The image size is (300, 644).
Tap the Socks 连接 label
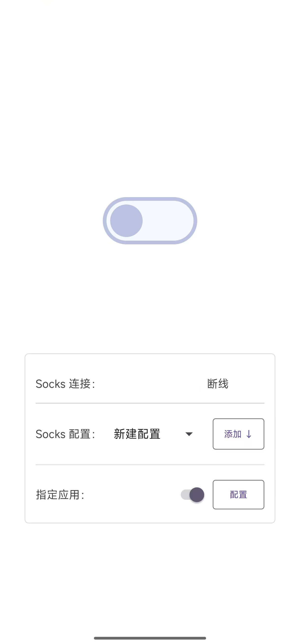click(65, 384)
